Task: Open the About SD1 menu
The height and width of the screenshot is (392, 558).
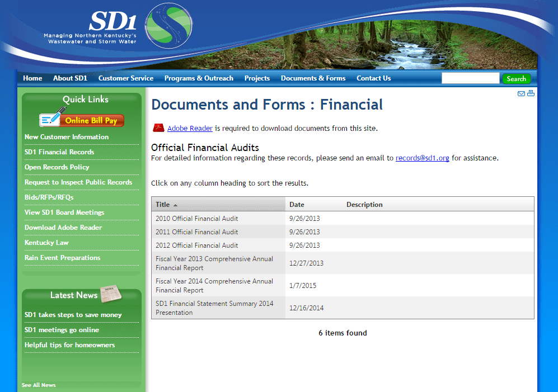Action: pos(70,78)
